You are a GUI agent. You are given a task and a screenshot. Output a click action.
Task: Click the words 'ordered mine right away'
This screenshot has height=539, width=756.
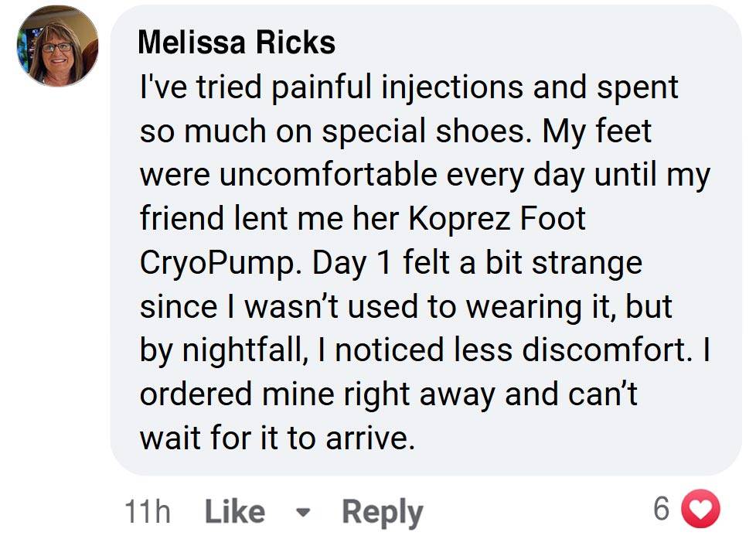(317, 395)
